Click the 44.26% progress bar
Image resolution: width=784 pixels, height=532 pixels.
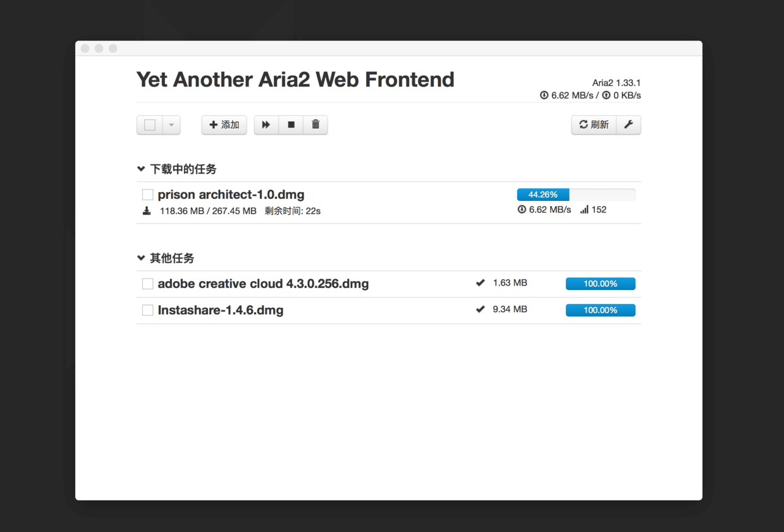coord(576,195)
